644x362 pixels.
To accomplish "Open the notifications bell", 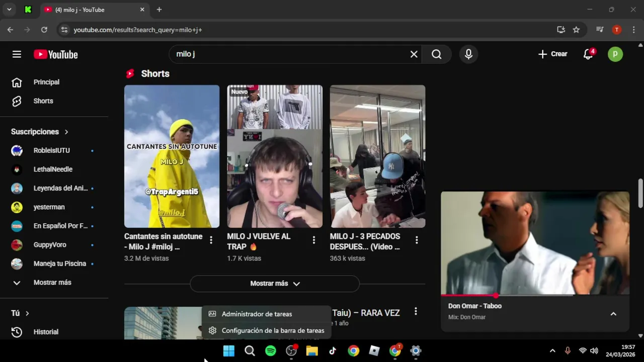I will click(588, 54).
